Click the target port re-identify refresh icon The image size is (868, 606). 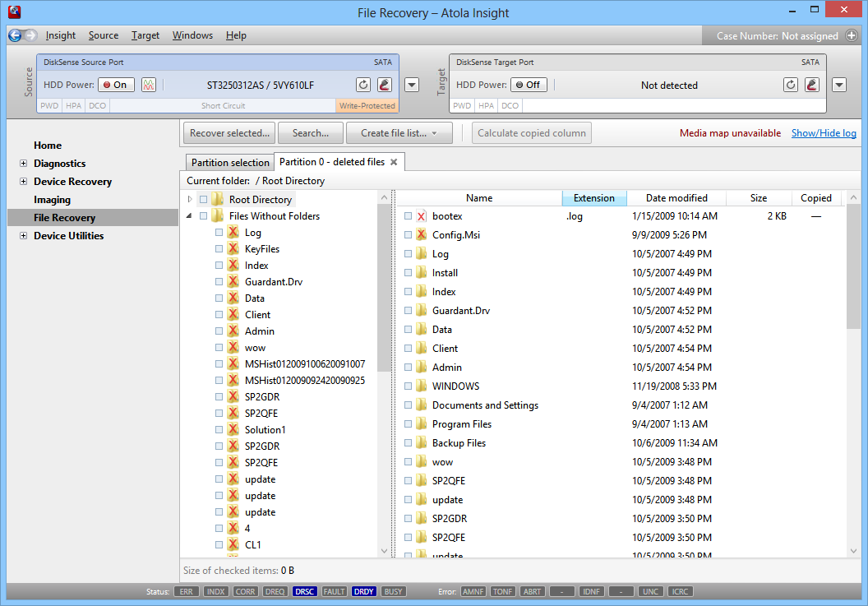[x=791, y=85]
